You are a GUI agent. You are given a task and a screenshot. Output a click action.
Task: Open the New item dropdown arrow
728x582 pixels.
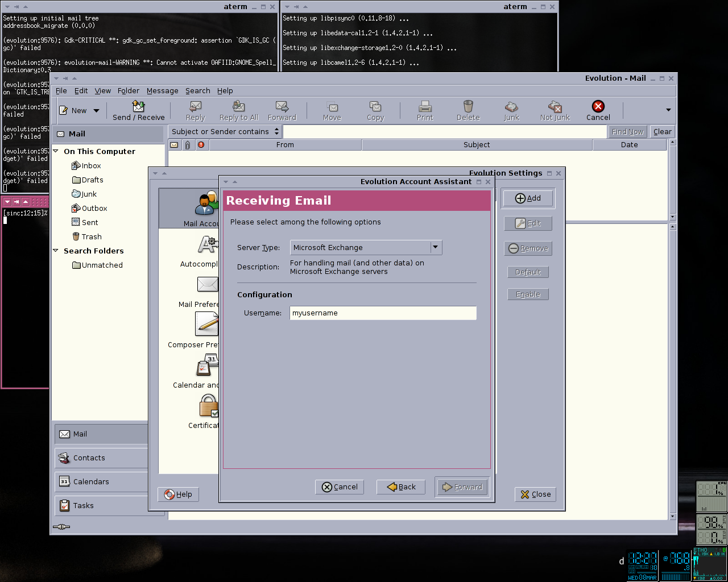pyautogui.click(x=96, y=111)
